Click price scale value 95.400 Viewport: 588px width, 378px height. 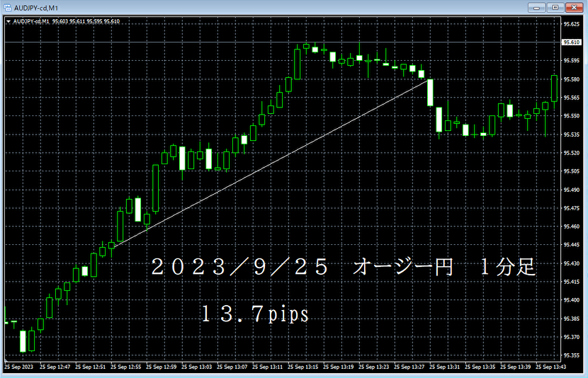coord(572,300)
